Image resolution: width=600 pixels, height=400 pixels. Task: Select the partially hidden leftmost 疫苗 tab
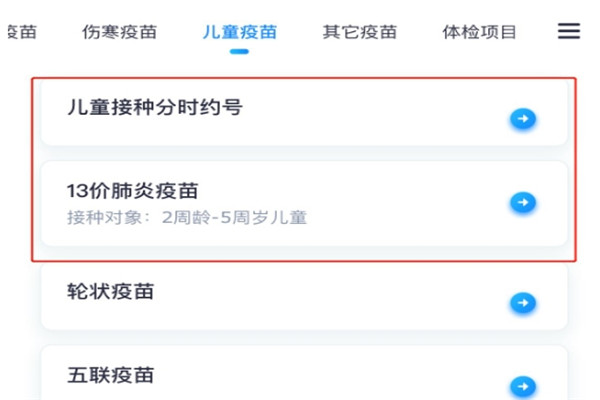[x=22, y=32]
